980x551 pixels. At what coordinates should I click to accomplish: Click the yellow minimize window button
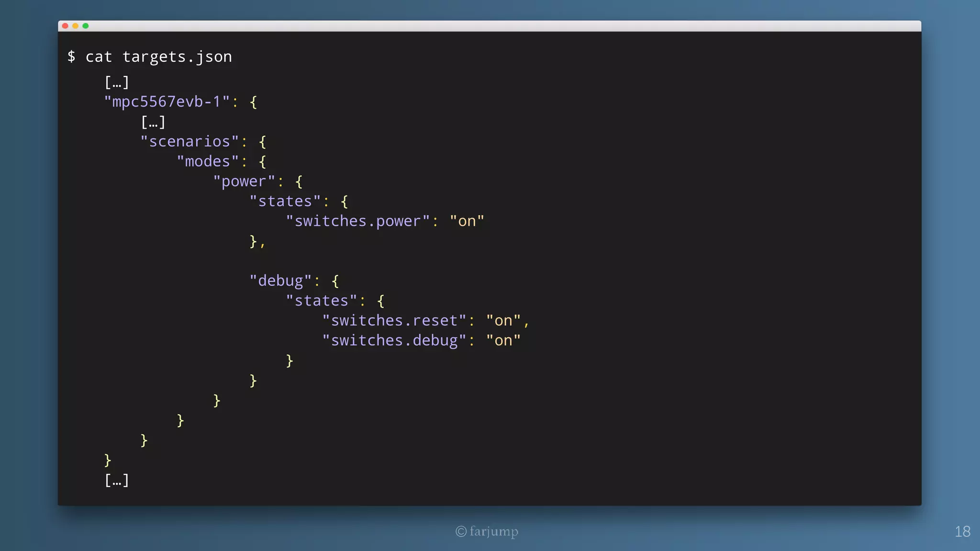coord(75,26)
